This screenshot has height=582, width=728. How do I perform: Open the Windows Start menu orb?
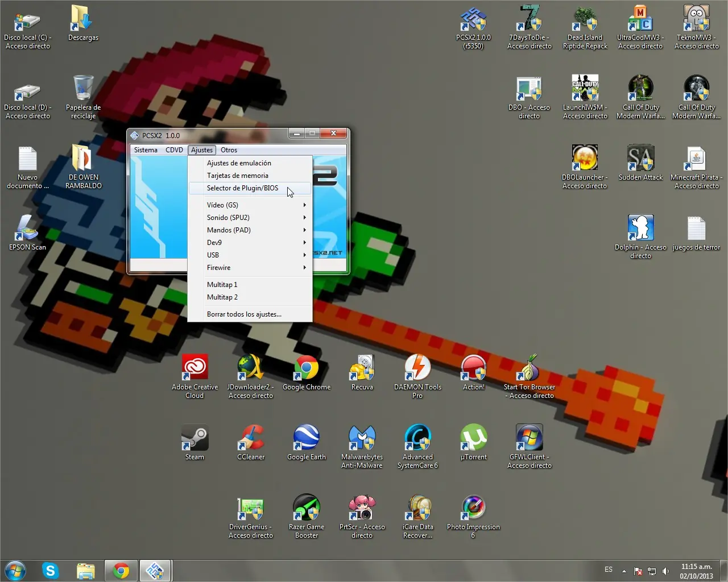tap(15, 570)
